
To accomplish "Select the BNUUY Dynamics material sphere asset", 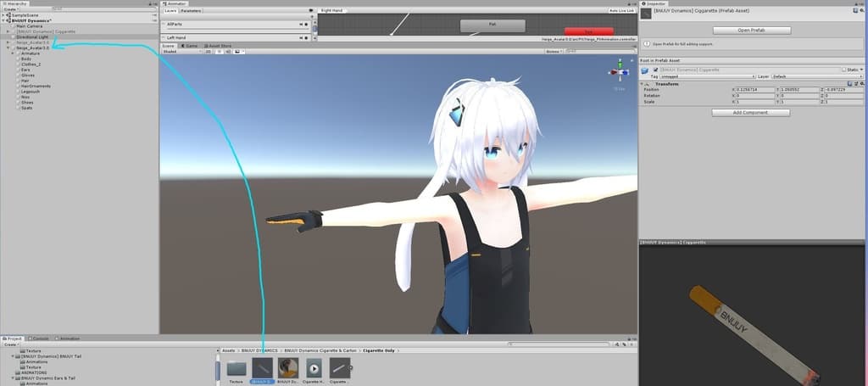I will [x=288, y=367].
